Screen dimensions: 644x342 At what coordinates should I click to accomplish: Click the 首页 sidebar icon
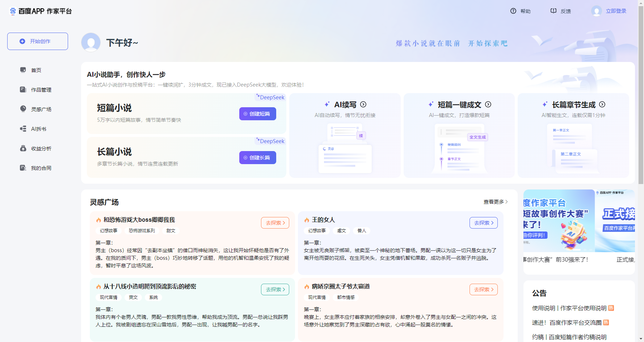point(23,70)
